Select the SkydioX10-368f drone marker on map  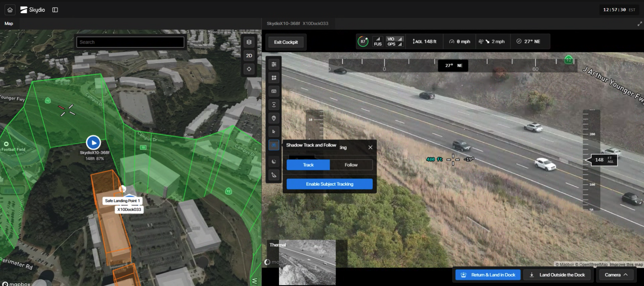(93, 142)
